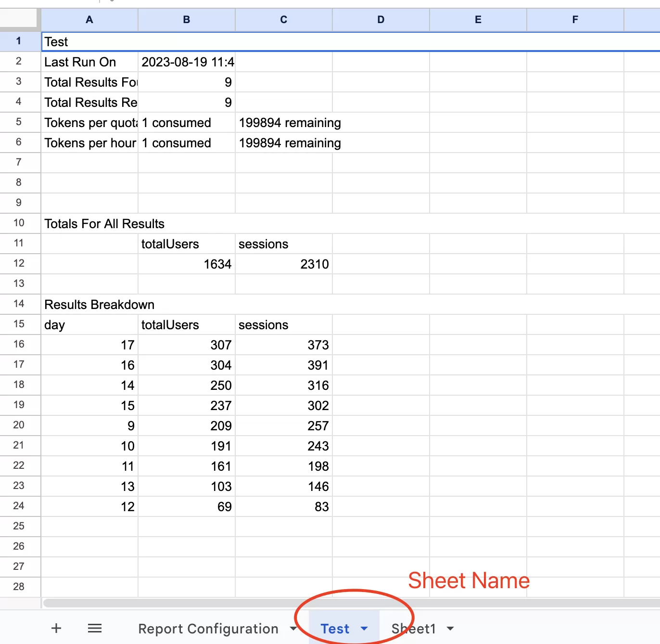Switch to Report Configuration tab

208,629
